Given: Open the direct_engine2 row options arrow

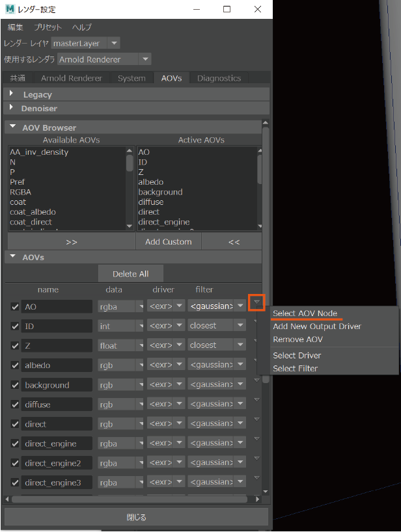Looking at the screenshot, I should [256, 459].
